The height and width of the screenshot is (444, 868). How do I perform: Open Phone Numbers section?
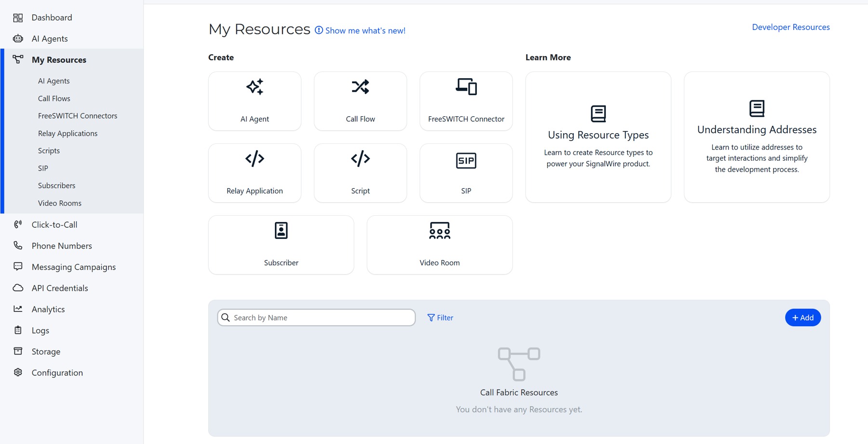pyautogui.click(x=62, y=246)
